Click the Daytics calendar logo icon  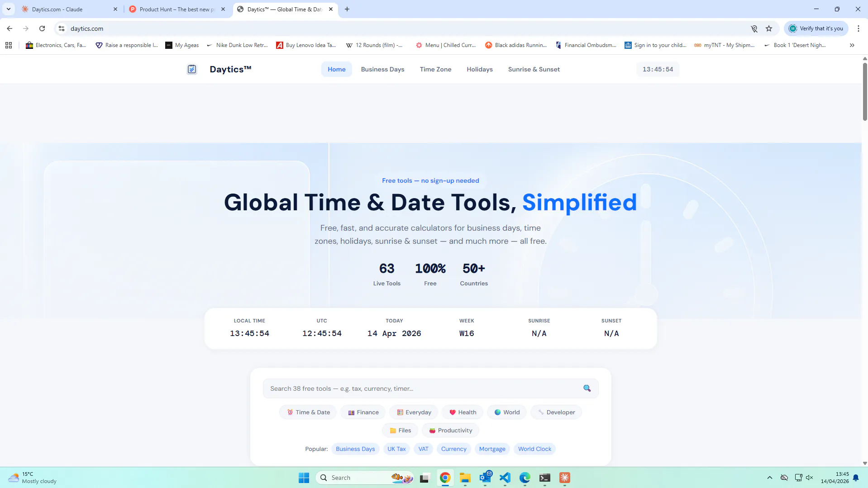coord(192,69)
